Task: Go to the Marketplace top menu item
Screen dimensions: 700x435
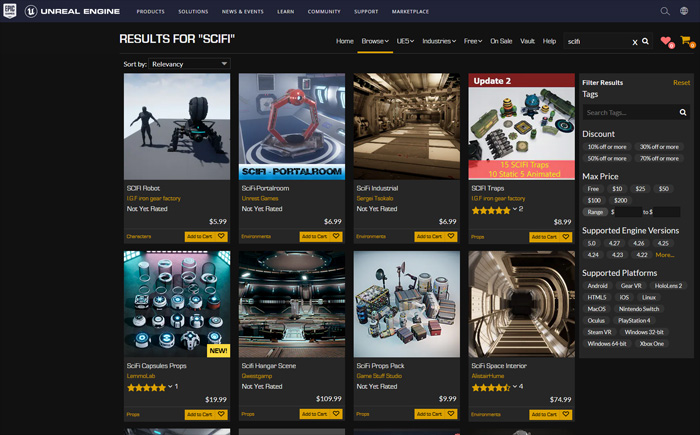Action: point(410,12)
